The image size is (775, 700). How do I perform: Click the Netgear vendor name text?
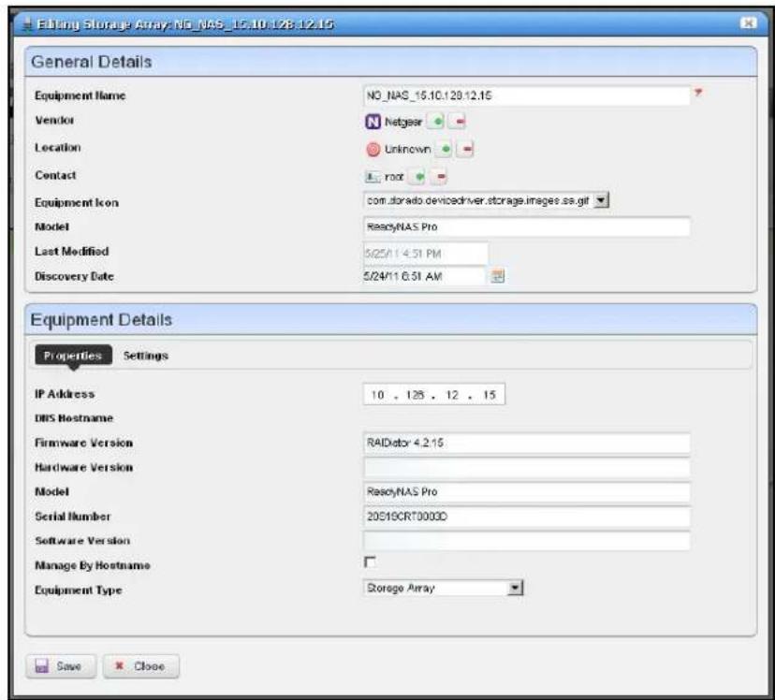[x=403, y=122]
